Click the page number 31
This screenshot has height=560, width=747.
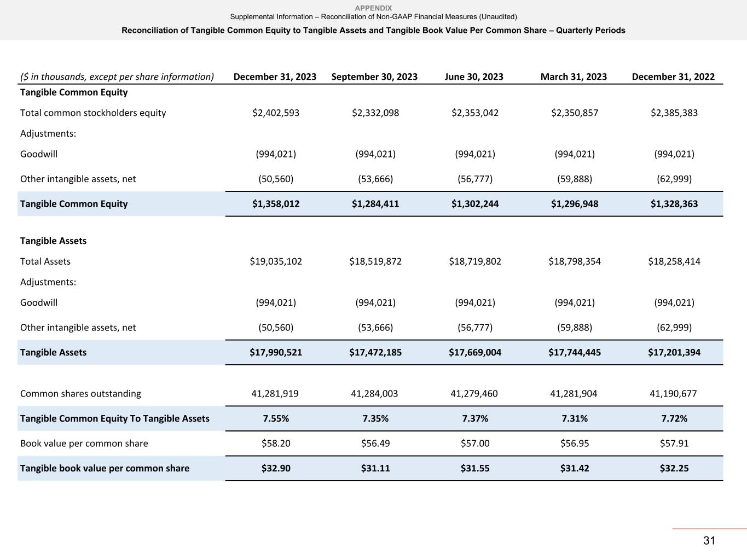pyautogui.click(x=709, y=541)
